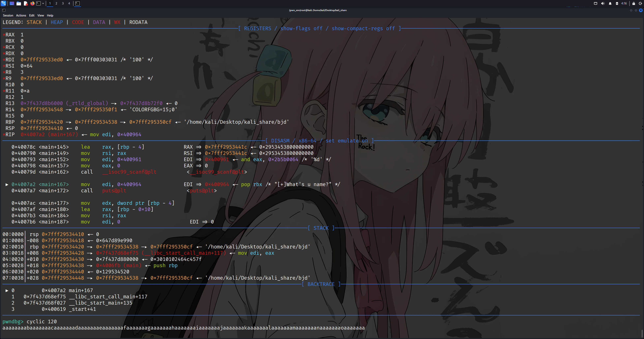Click __isoc99_scanf@plt operand at main+162
Screen dimensions: 644x339
pos(129,172)
